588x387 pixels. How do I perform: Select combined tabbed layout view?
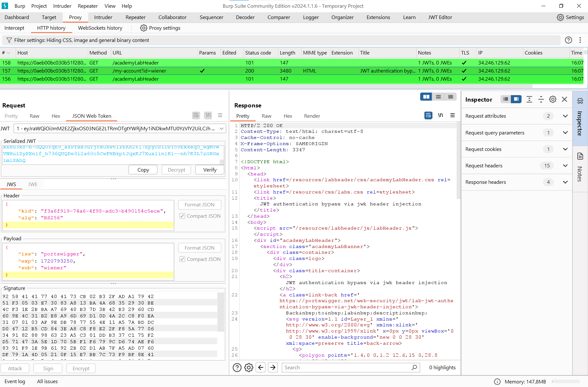[451, 97]
